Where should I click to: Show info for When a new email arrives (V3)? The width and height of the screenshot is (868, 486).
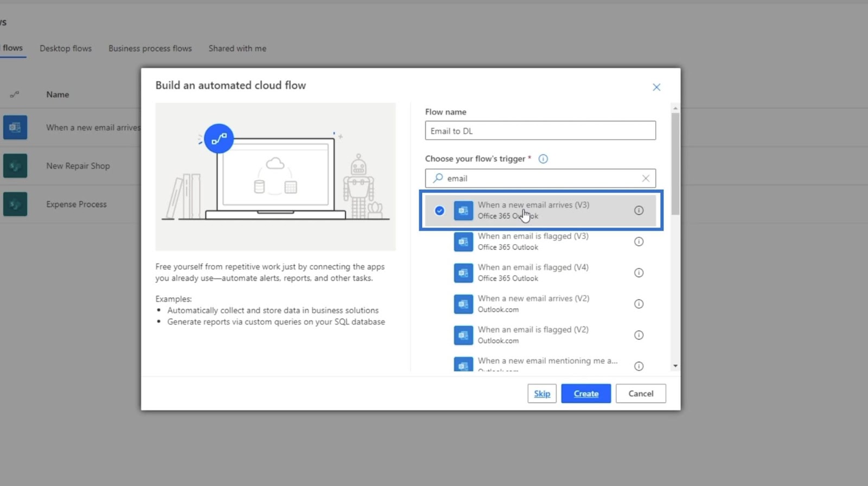(639, 210)
